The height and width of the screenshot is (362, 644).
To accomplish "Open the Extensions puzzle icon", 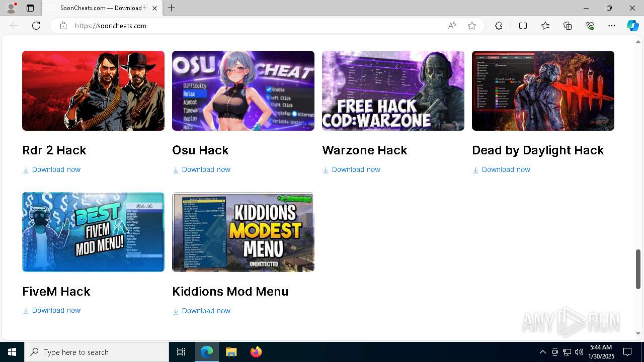I will [x=499, y=26].
